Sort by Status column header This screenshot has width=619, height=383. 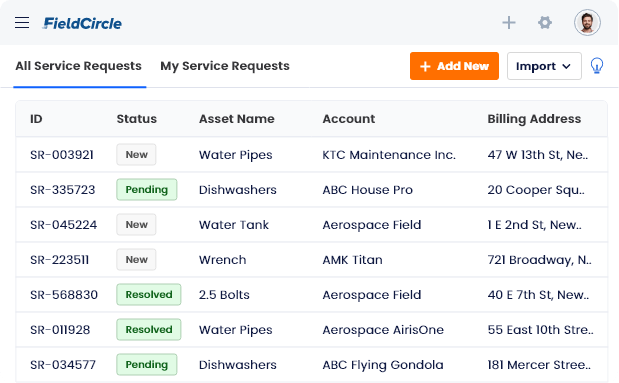click(x=137, y=119)
